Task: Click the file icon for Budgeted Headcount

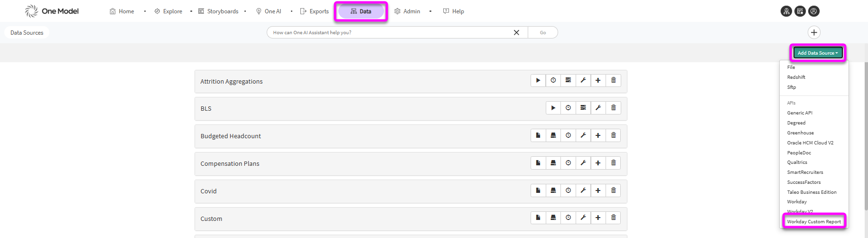Action: 538,135
